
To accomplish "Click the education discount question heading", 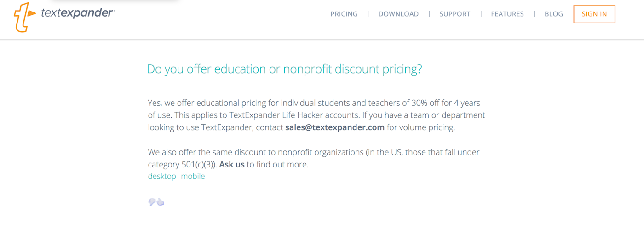I will coord(284,69).
